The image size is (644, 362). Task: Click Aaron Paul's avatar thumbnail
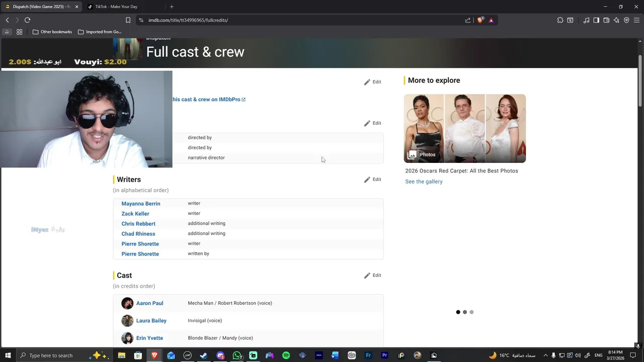127,303
